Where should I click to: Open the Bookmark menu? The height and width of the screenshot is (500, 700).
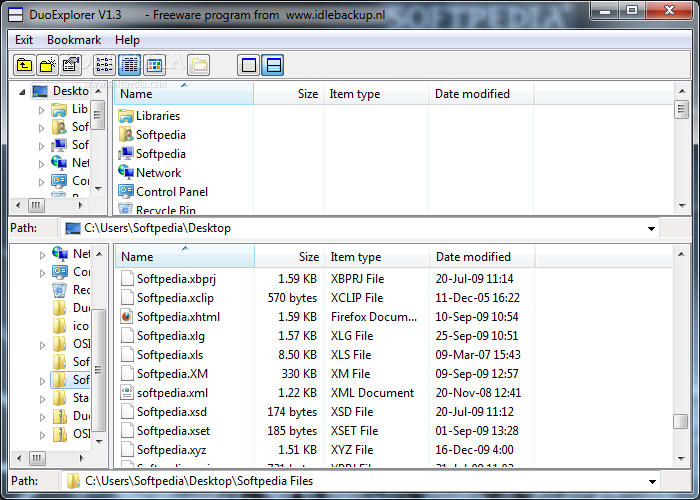(74, 40)
